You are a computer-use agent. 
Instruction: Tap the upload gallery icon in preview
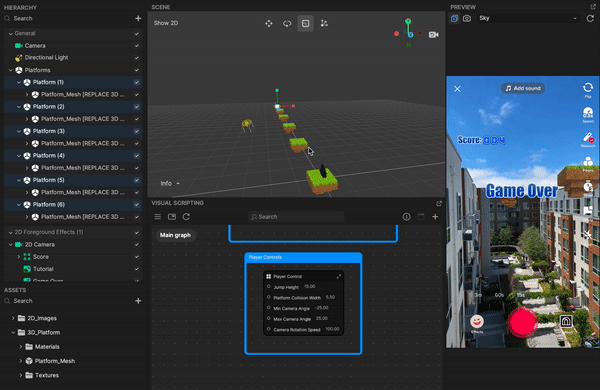pos(566,321)
